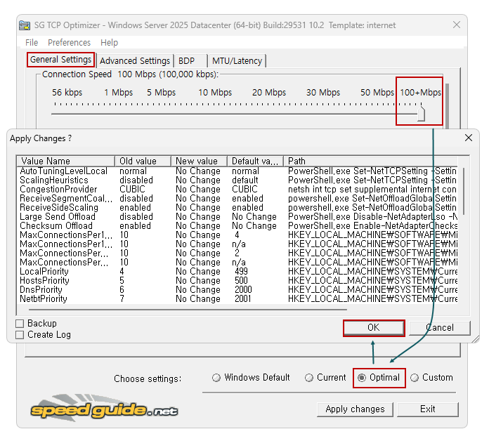Click the 100+Mbps speed label

click(420, 93)
